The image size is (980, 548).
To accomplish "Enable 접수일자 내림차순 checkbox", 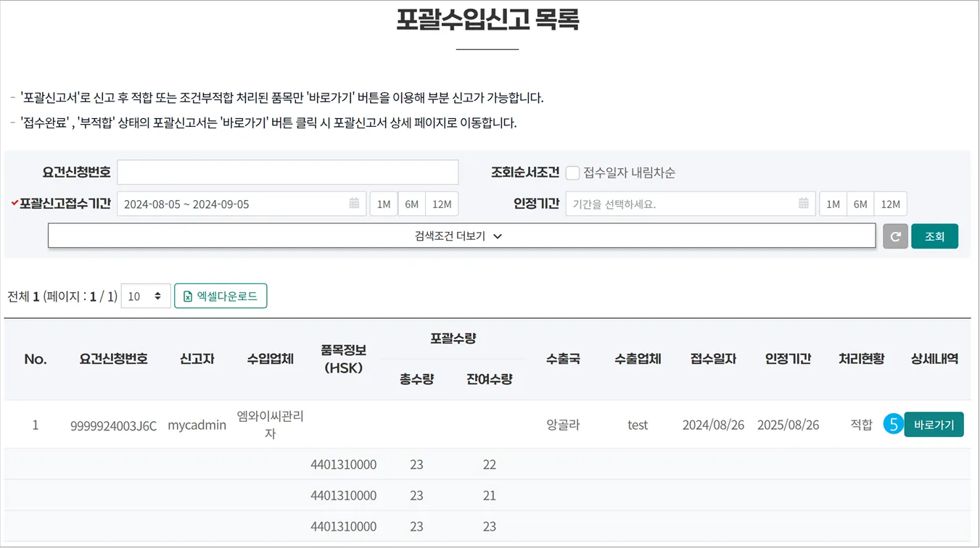I will (x=573, y=173).
